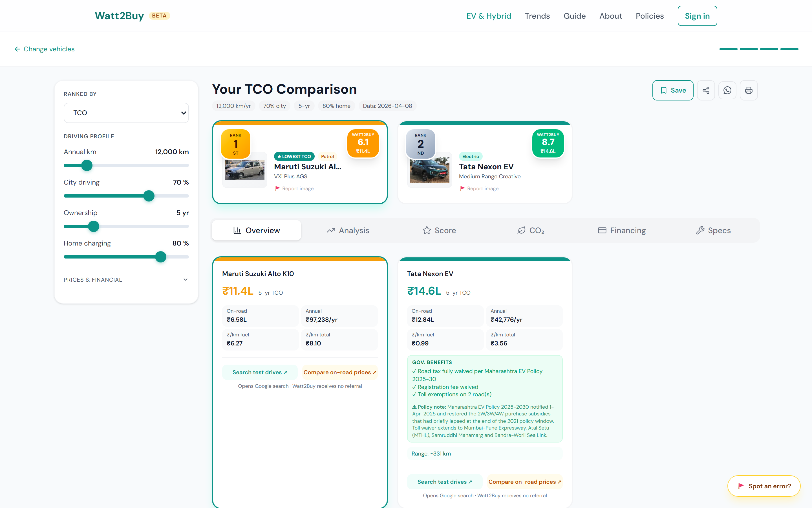Click Rank 2 badge on Nexon card
Screen dimensions: 812x508
[420, 144]
